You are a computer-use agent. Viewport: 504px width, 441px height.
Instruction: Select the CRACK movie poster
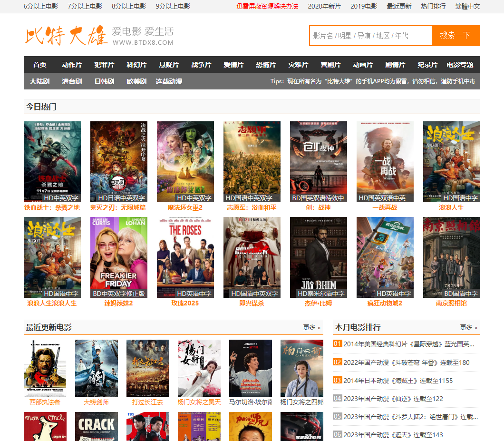[97, 426]
